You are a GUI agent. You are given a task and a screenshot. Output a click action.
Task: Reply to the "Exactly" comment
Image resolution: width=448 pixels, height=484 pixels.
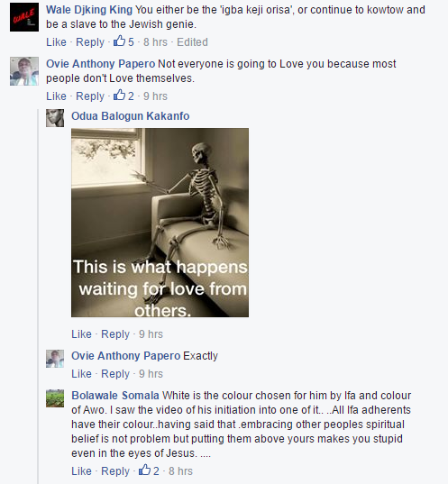115,374
